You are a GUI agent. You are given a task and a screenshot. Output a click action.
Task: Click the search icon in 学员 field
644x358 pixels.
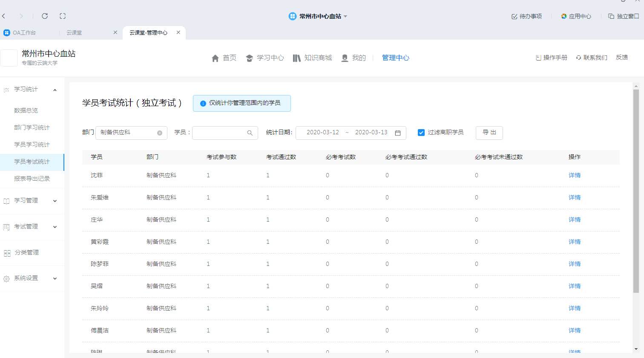pyautogui.click(x=250, y=133)
